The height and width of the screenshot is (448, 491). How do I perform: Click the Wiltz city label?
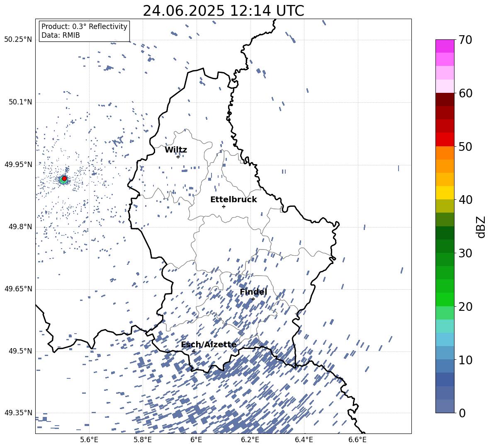click(176, 150)
